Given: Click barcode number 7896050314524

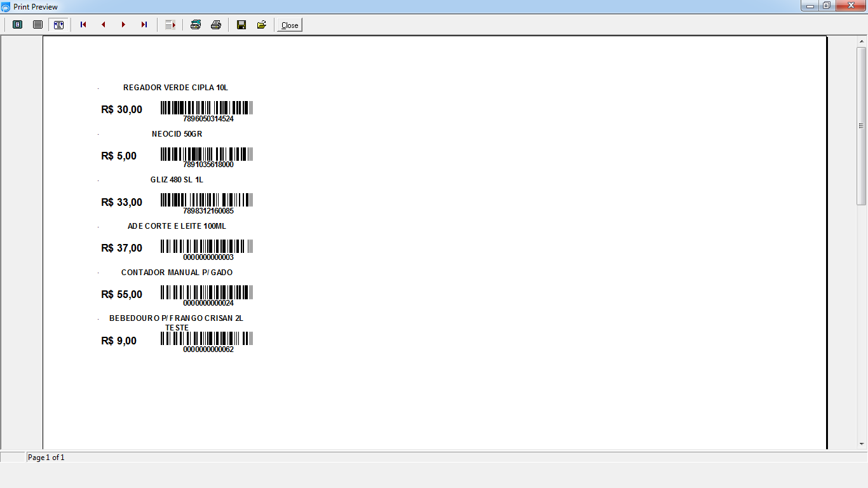Looking at the screenshot, I should [x=208, y=118].
